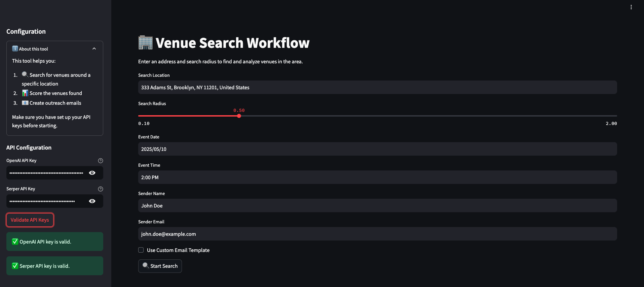
Task: Click the three-dot main menu icon
Action: [x=631, y=7]
